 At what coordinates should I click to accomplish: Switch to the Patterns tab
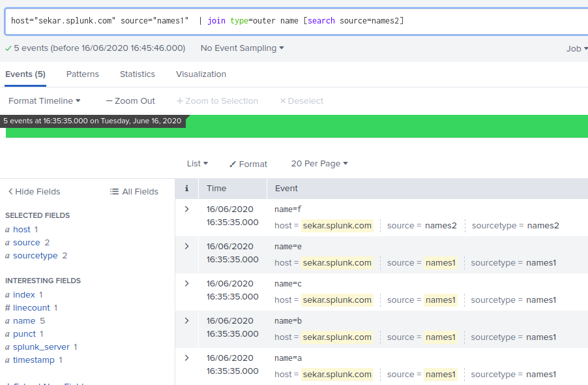[83, 74]
